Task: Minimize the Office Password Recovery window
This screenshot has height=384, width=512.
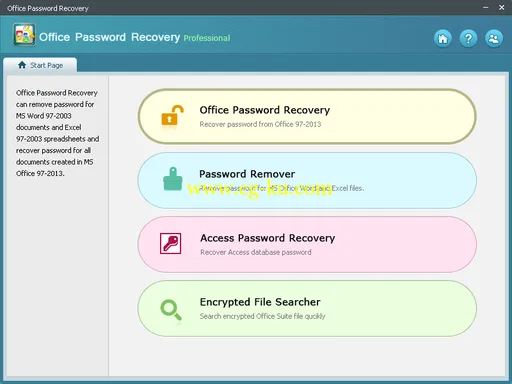Action: 486,7
